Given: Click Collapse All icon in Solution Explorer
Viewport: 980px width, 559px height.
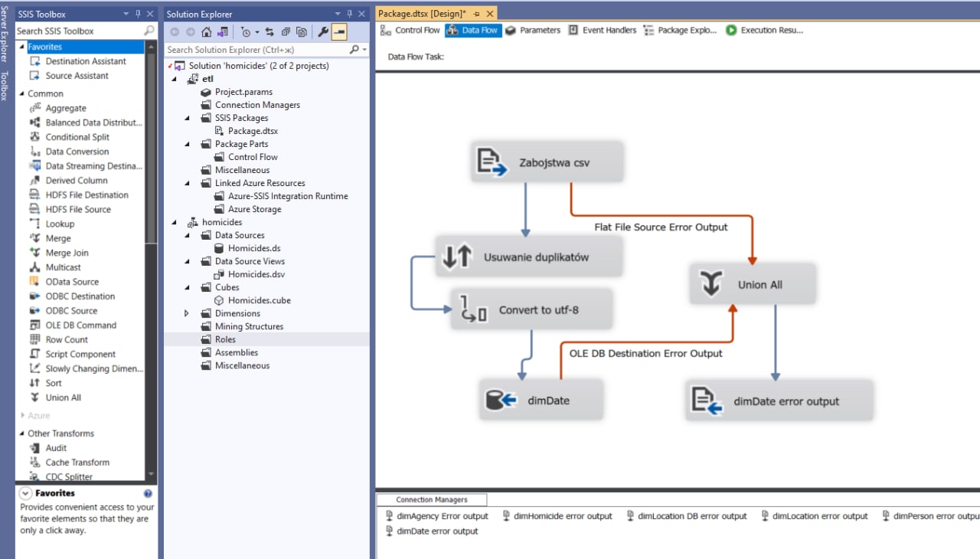Looking at the screenshot, I should click(286, 32).
